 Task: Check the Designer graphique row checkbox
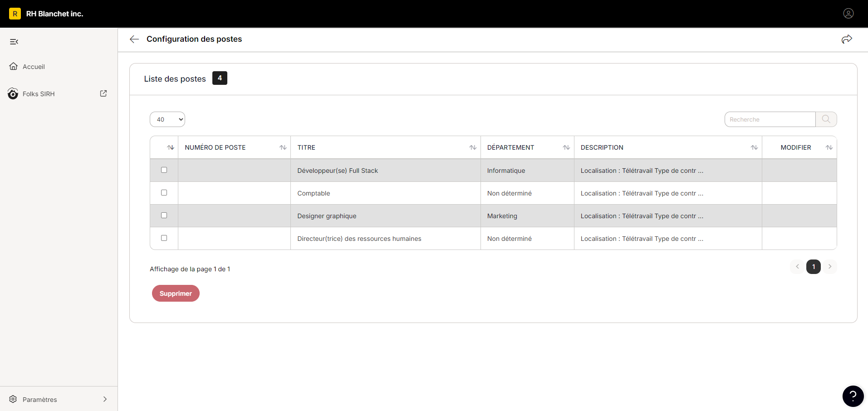click(164, 215)
